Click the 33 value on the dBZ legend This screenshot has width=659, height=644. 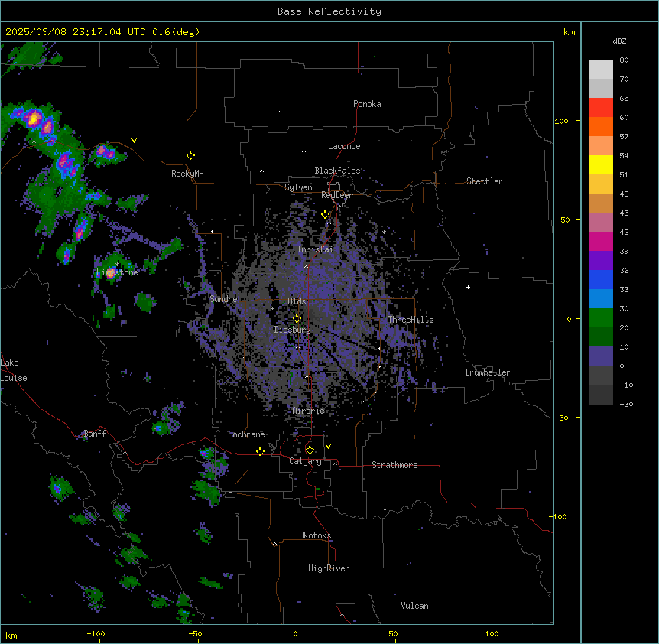[624, 289]
